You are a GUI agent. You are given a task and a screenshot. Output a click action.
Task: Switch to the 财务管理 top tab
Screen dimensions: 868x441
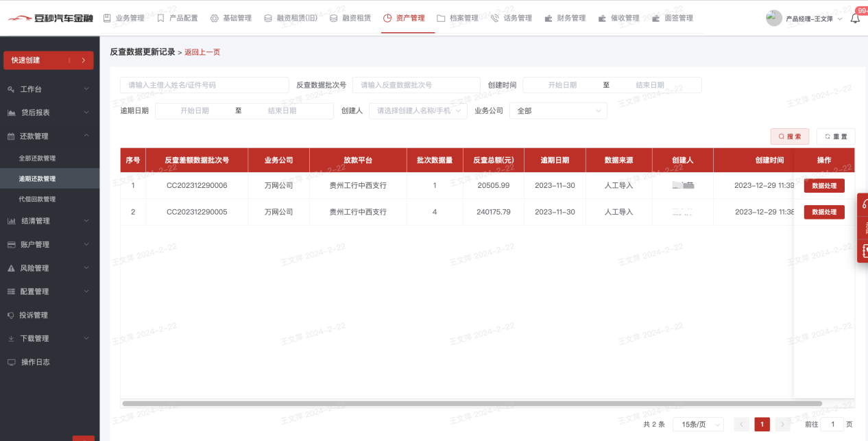[x=565, y=18]
